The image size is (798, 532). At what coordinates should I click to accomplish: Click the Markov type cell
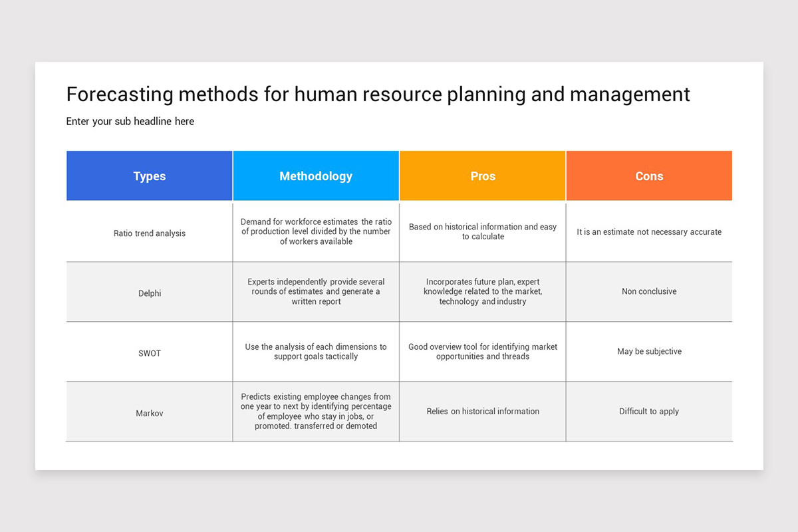(149, 412)
